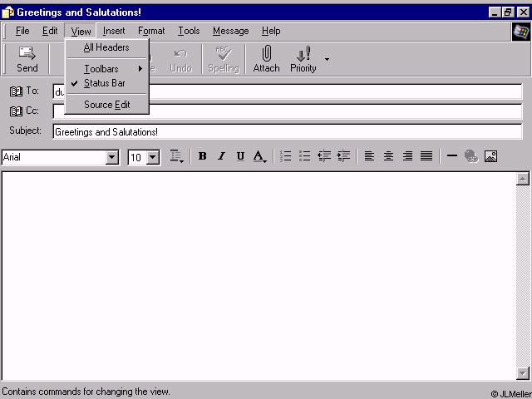Open the Message menu

pyautogui.click(x=231, y=31)
